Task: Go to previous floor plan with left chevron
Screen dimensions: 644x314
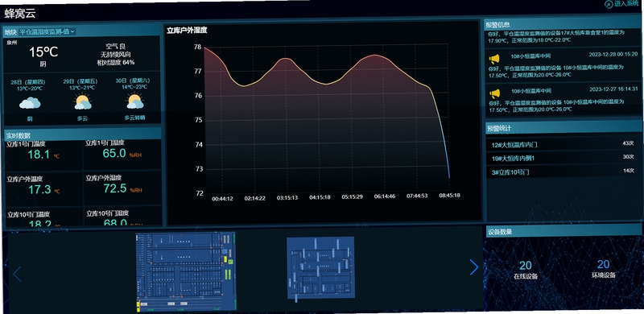Action: 17,274
